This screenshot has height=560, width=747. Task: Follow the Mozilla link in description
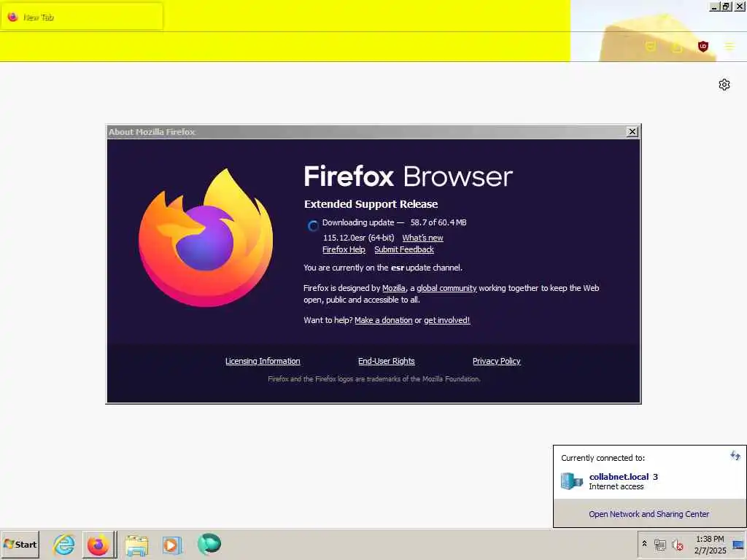click(393, 288)
